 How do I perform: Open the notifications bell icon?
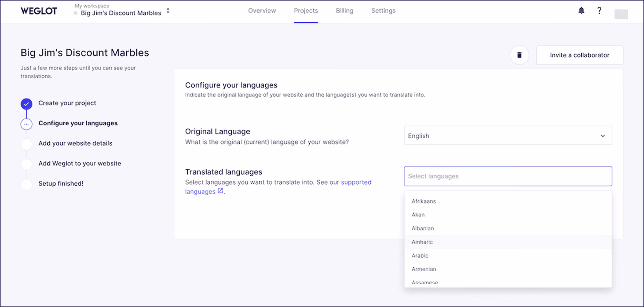tap(581, 11)
